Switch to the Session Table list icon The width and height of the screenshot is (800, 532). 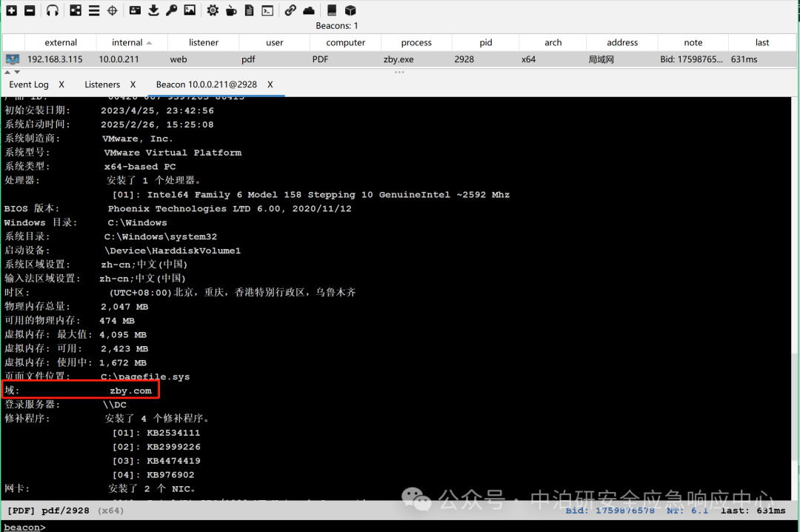[94, 10]
